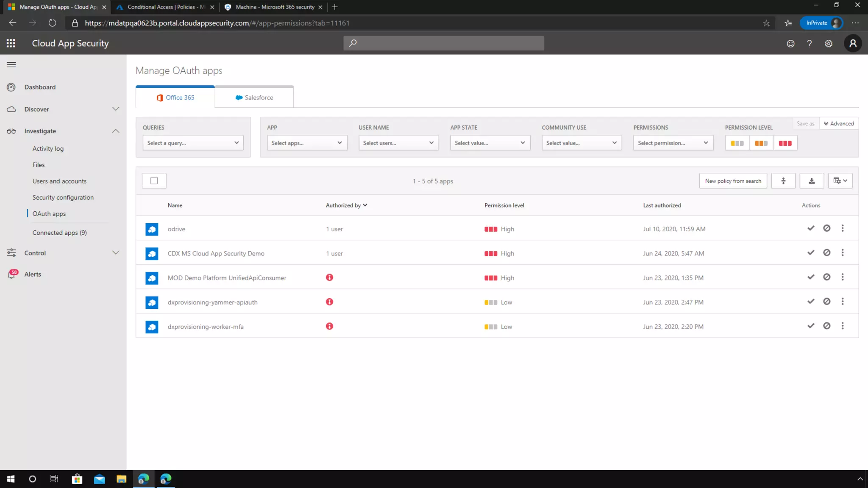
Task: Open the App State value dropdown
Action: click(490, 143)
